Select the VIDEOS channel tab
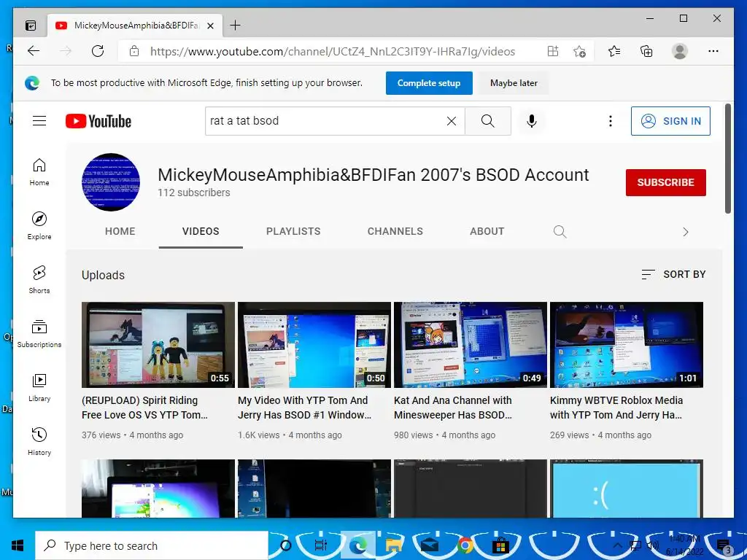This screenshot has width=747, height=560. [x=201, y=231]
